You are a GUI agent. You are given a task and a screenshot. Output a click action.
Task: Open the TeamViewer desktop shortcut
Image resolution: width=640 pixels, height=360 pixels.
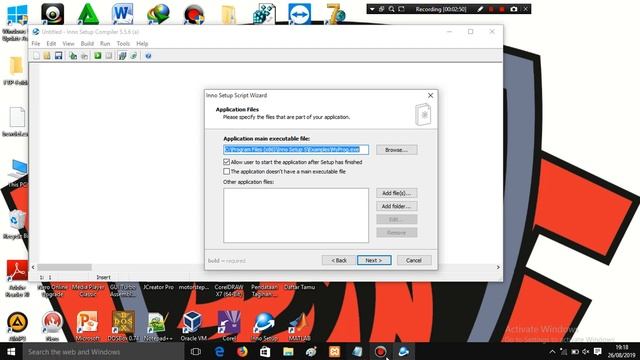point(299,14)
